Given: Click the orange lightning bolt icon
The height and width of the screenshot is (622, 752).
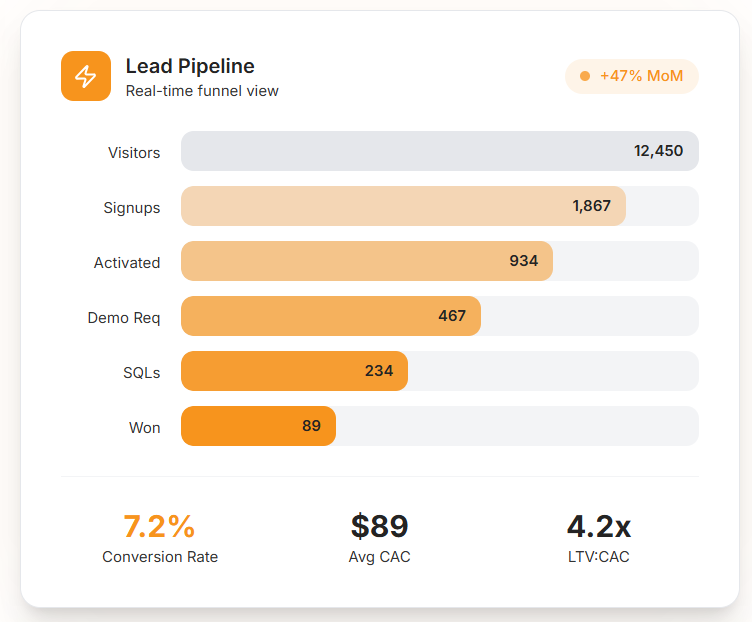Looking at the screenshot, I should click(x=86, y=76).
